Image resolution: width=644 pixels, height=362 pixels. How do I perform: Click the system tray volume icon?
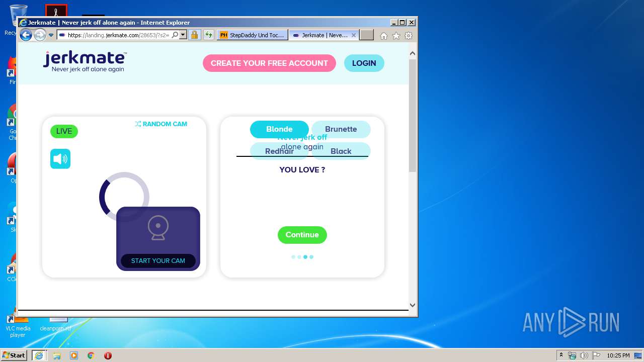coord(584,355)
